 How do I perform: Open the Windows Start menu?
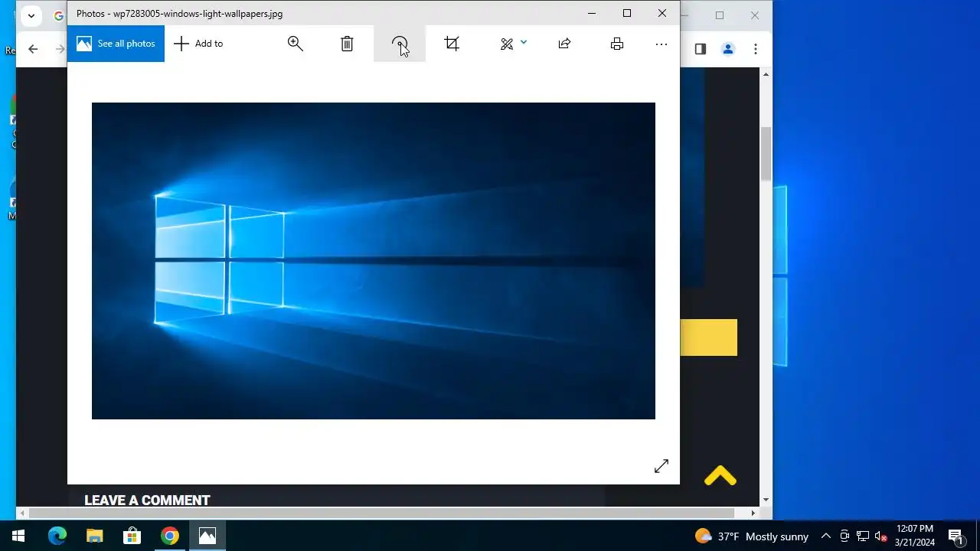tap(18, 536)
